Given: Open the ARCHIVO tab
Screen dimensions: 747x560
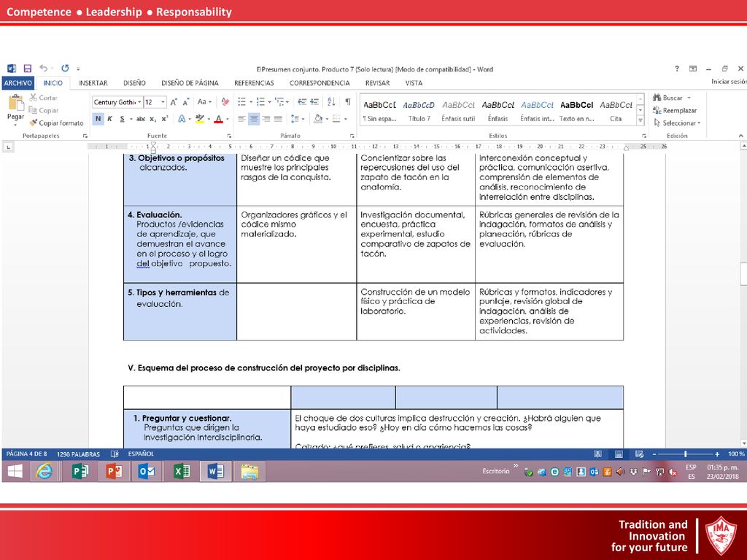Looking at the screenshot, I should click(x=18, y=83).
